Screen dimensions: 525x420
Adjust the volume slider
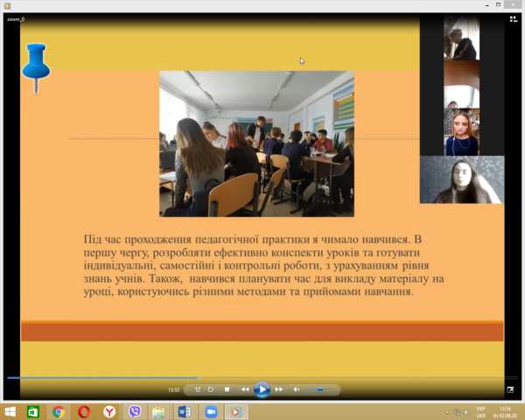pos(319,389)
